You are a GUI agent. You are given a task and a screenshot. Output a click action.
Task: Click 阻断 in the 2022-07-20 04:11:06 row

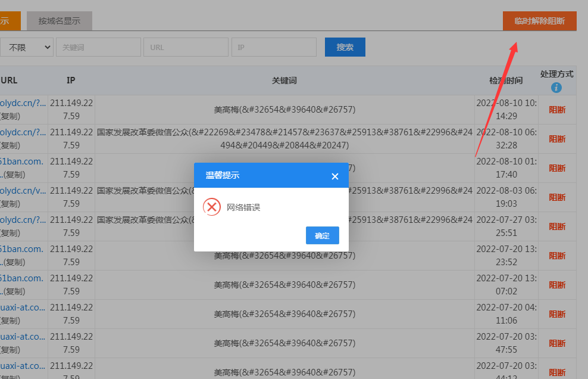coord(557,314)
